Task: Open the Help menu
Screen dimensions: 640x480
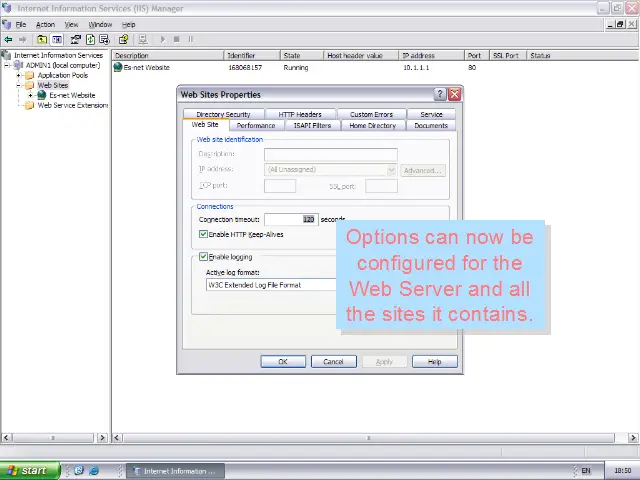Action: pyautogui.click(x=129, y=24)
